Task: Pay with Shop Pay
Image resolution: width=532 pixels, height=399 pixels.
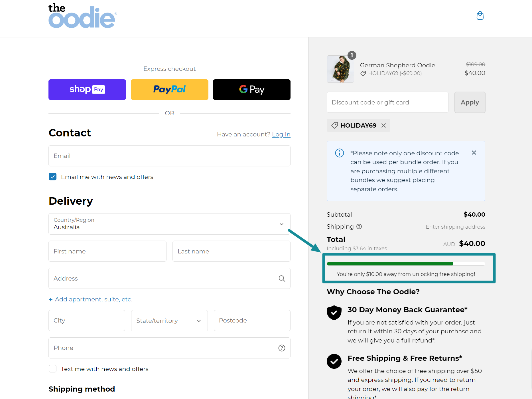Action: (x=87, y=89)
